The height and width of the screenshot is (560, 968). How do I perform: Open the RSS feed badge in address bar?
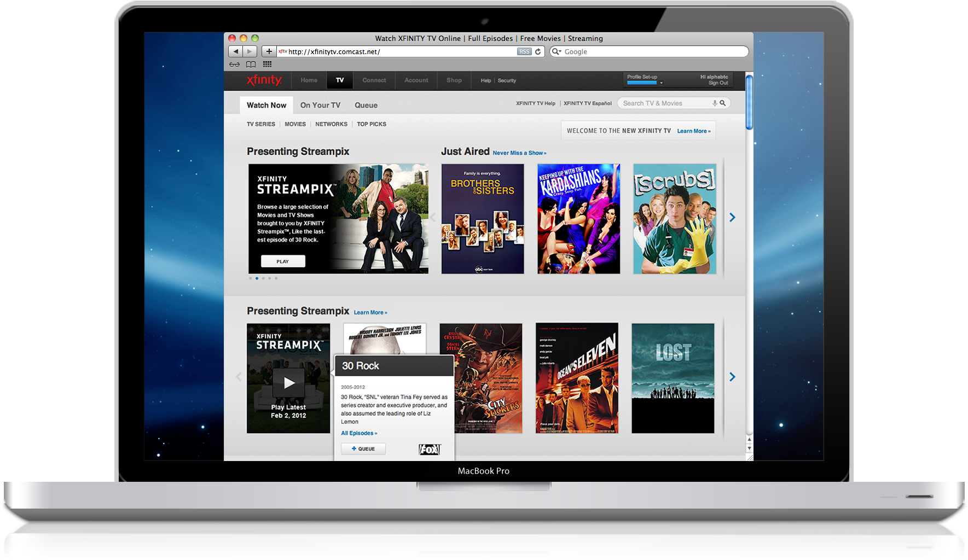(x=524, y=51)
